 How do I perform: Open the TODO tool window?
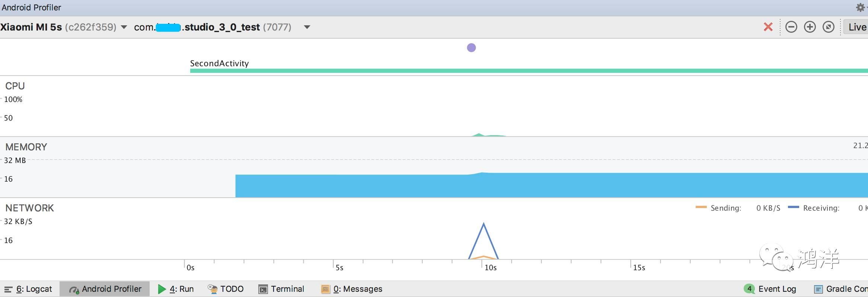pyautogui.click(x=226, y=289)
